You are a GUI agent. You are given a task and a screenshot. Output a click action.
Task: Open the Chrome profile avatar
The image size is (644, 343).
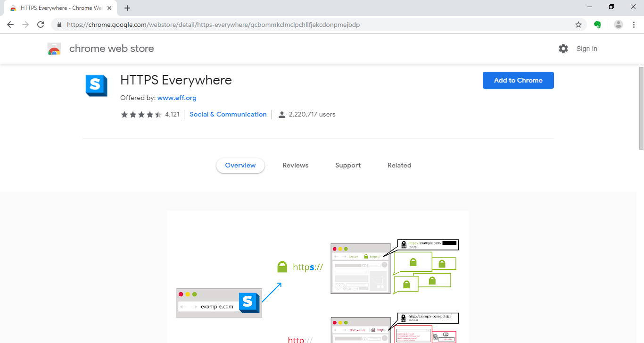[x=619, y=25]
